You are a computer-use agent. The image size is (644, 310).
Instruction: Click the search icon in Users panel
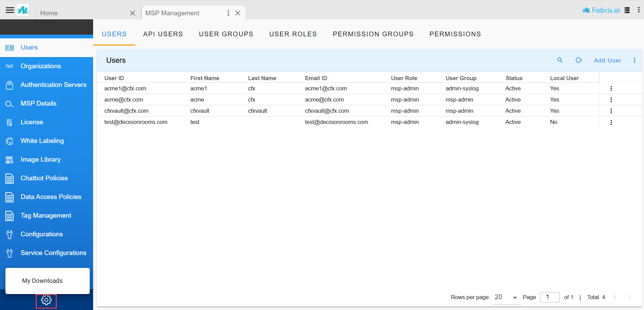(560, 60)
